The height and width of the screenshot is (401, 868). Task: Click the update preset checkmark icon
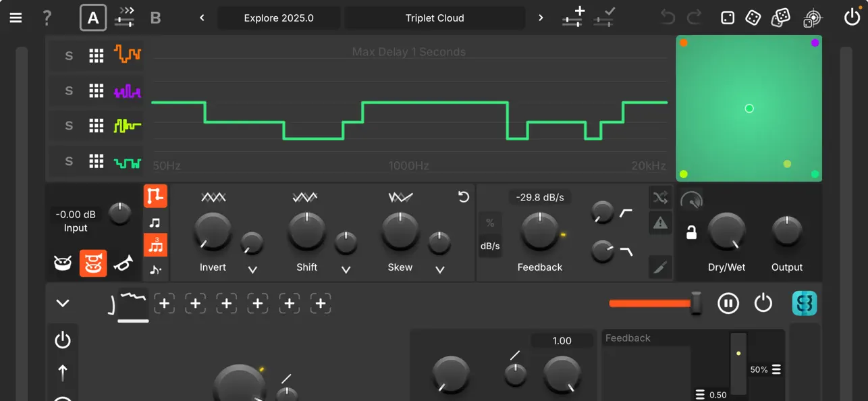605,17
